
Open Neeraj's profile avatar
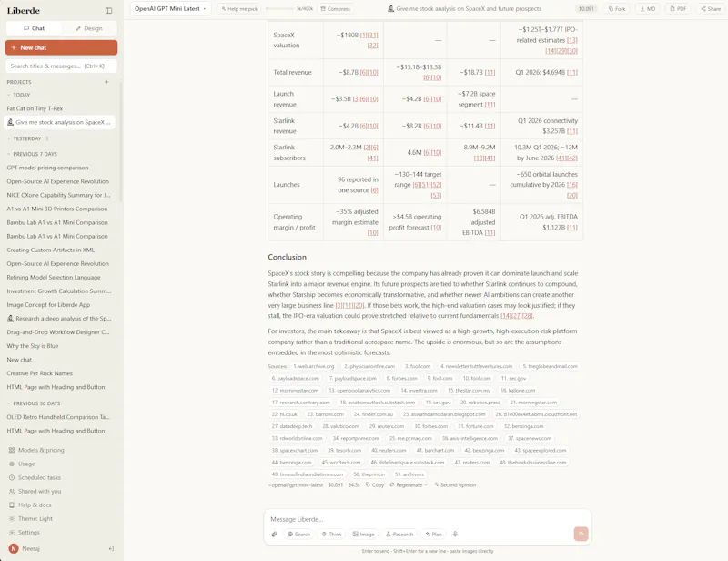pyautogui.click(x=14, y=549)
